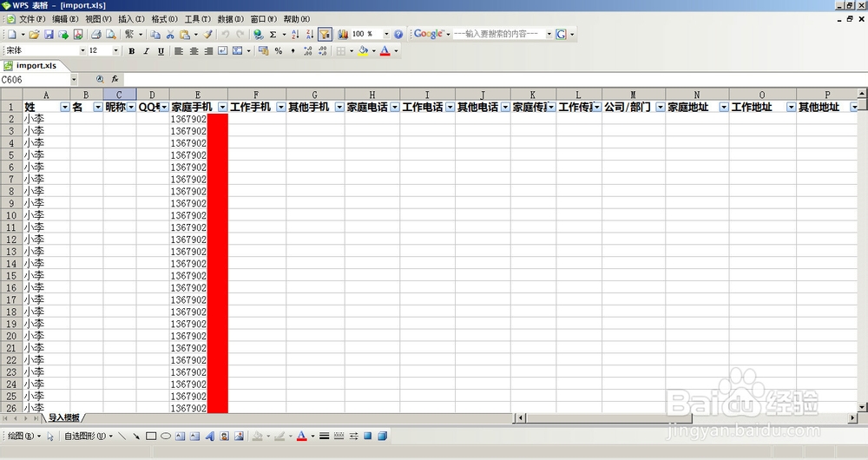The width and height of the screenshot is (868, 460).
Task: Open the font size dropdown showing 12
Action: tap(115, 51)
